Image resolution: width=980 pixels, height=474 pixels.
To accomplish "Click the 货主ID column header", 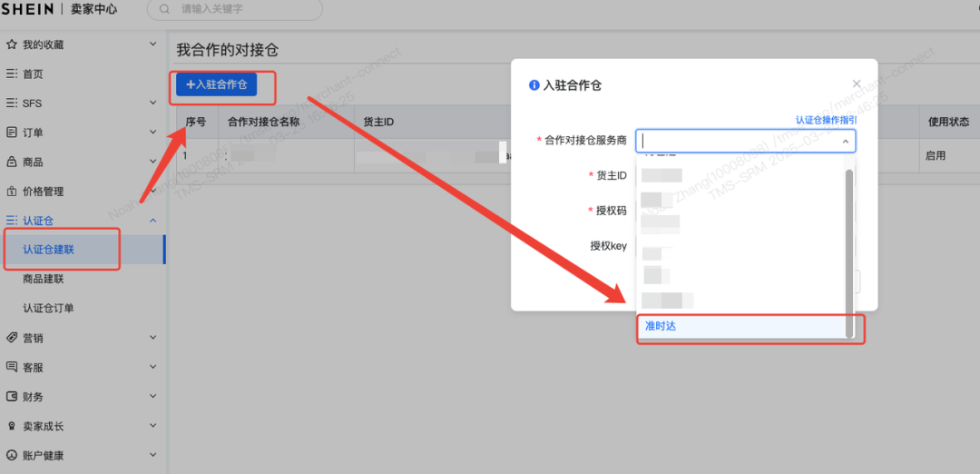I will 378,122.
